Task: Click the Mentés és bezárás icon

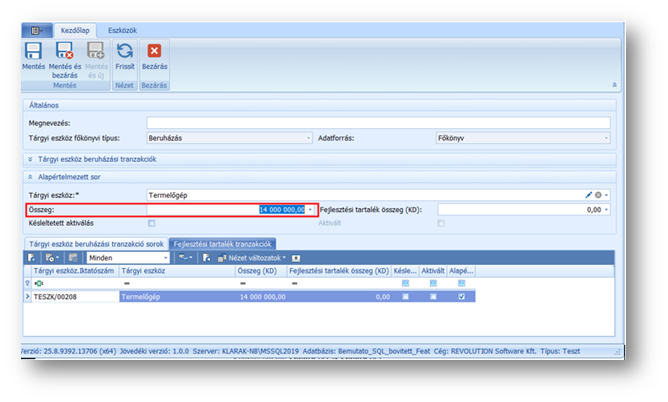Action: coord(64,51)
